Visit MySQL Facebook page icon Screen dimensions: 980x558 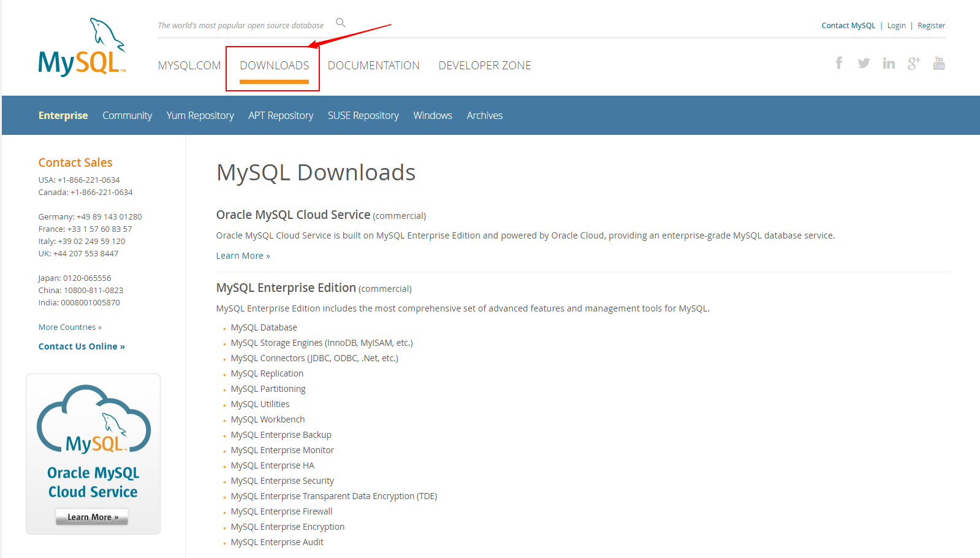click(x=839, y=63)
